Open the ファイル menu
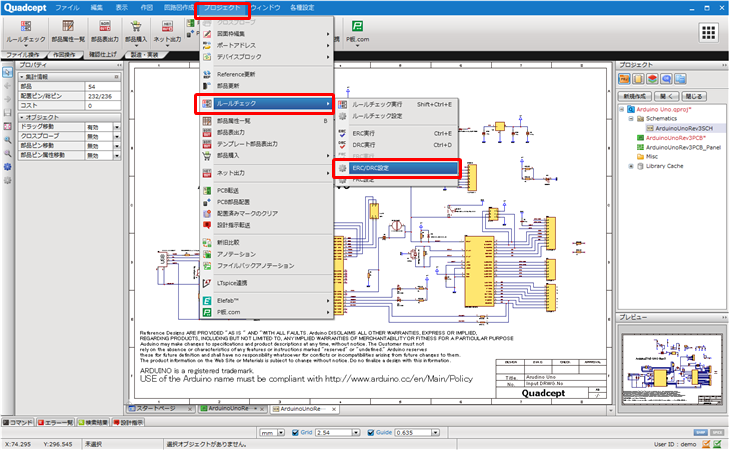The height and width of the screenshot is (450, 729). tap(67, 7)
